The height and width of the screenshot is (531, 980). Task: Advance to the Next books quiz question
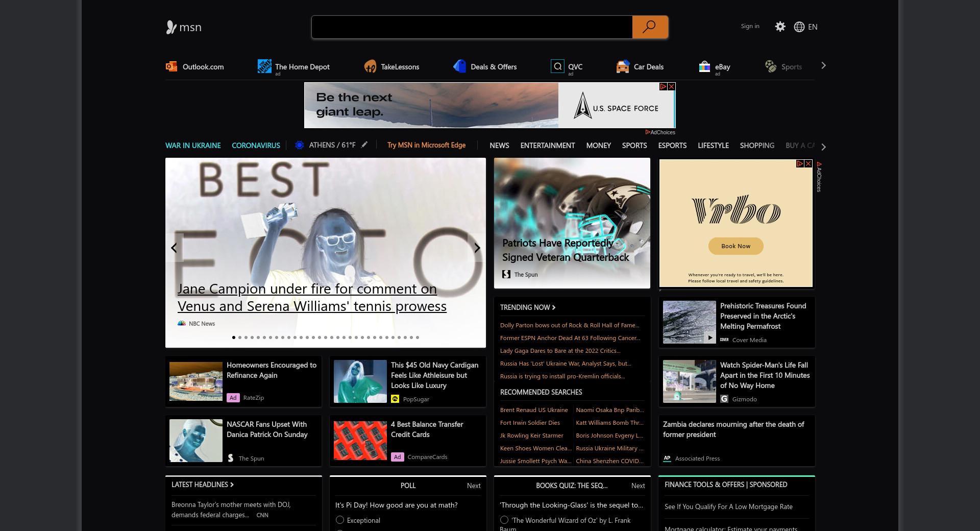point(638,486)
